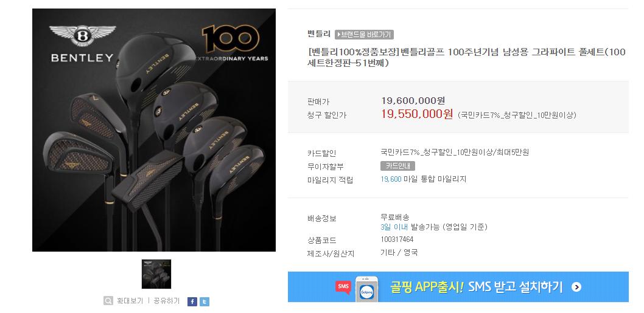The width and height of the screenshot is (644, 313).
Task: Click the circled arrow icon after 설치하기
Action: [x=576, y=287]
